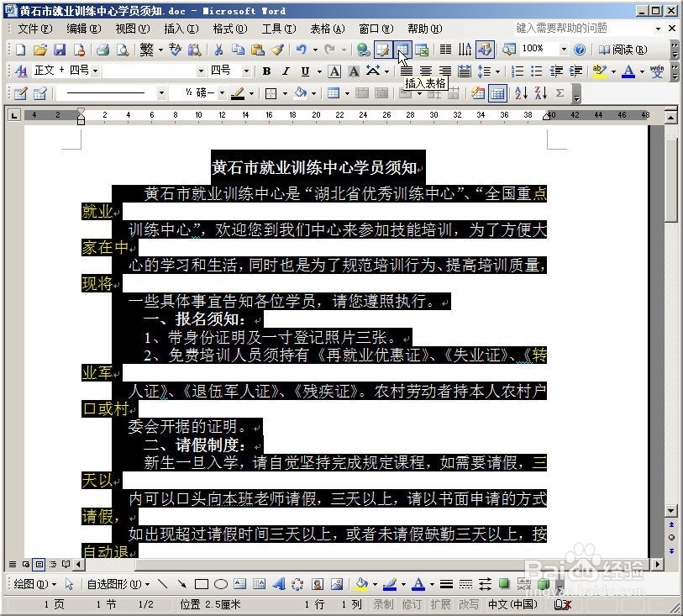Click the 阅读 reading layout button

623,50
